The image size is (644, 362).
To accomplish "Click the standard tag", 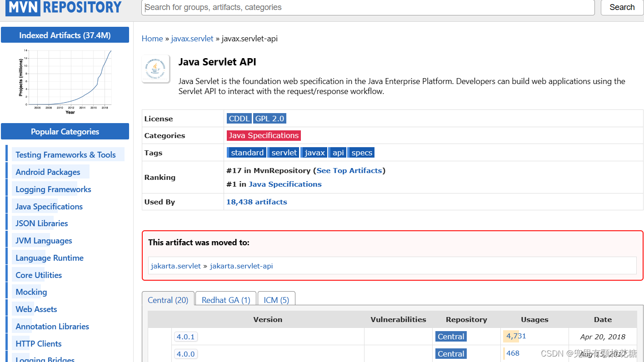I will coord(247,153).
